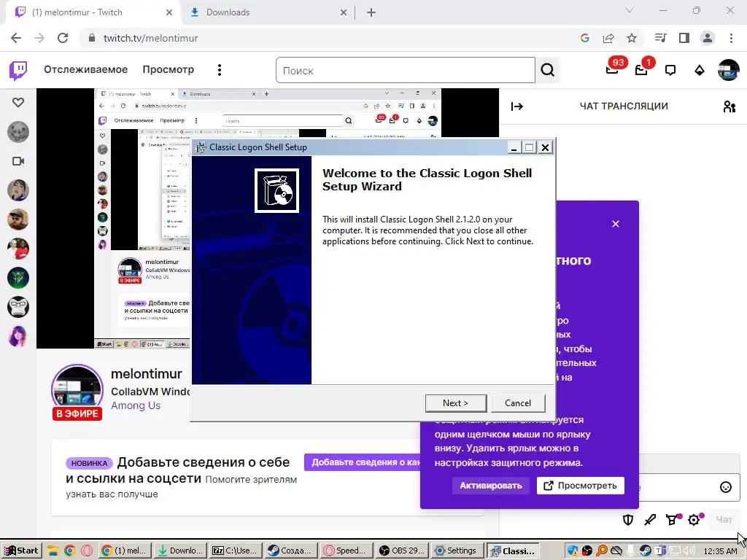Click the volume speaker tray icon

pyautogui.click(x=689, y=551)
